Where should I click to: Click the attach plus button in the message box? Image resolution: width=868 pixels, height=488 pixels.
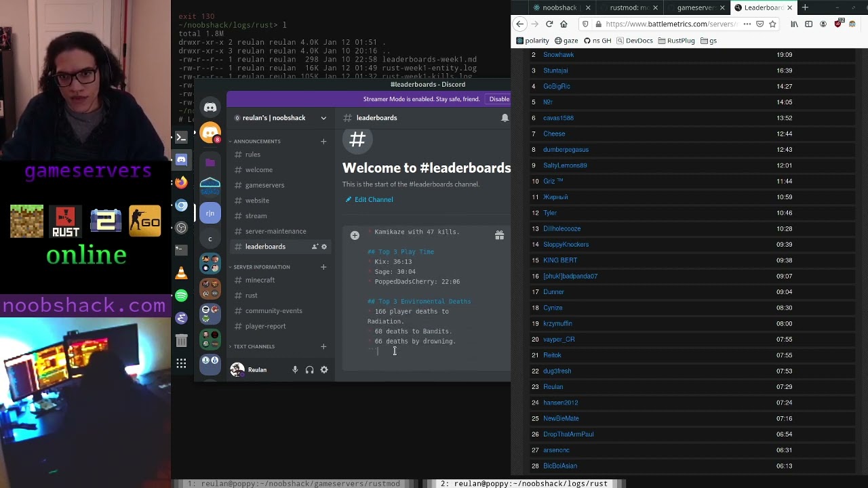355,235
